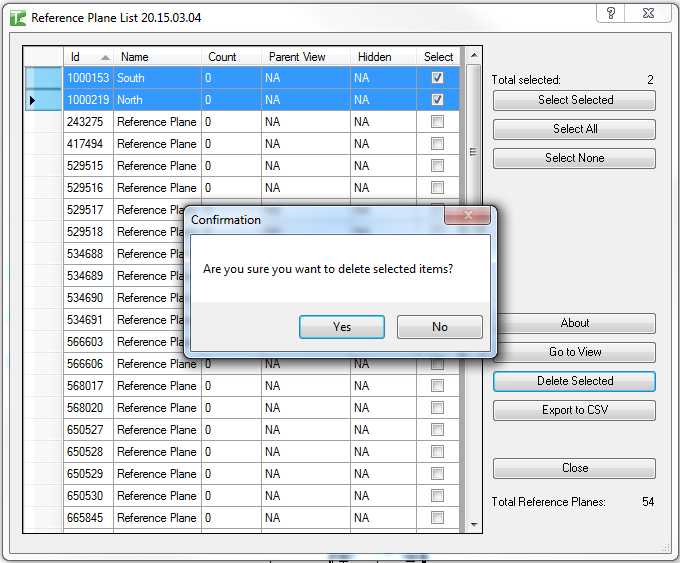The image size is (680, 563).
Task: Select the Id cell 566603
Action: 88,342
